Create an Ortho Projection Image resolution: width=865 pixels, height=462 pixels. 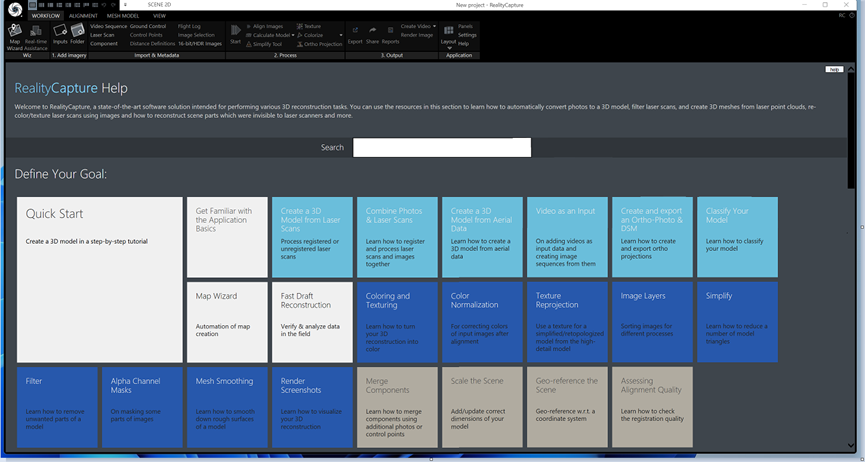(x=319, y=44)
